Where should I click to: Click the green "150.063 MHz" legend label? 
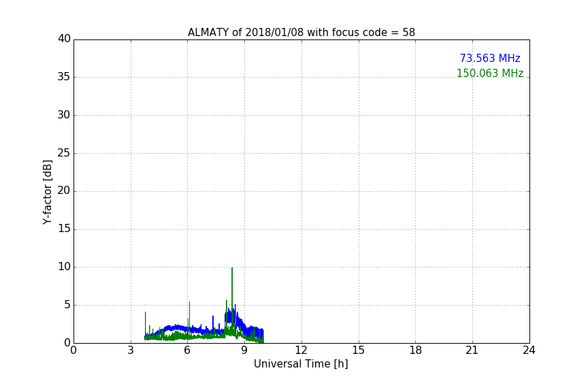[490, 73]
